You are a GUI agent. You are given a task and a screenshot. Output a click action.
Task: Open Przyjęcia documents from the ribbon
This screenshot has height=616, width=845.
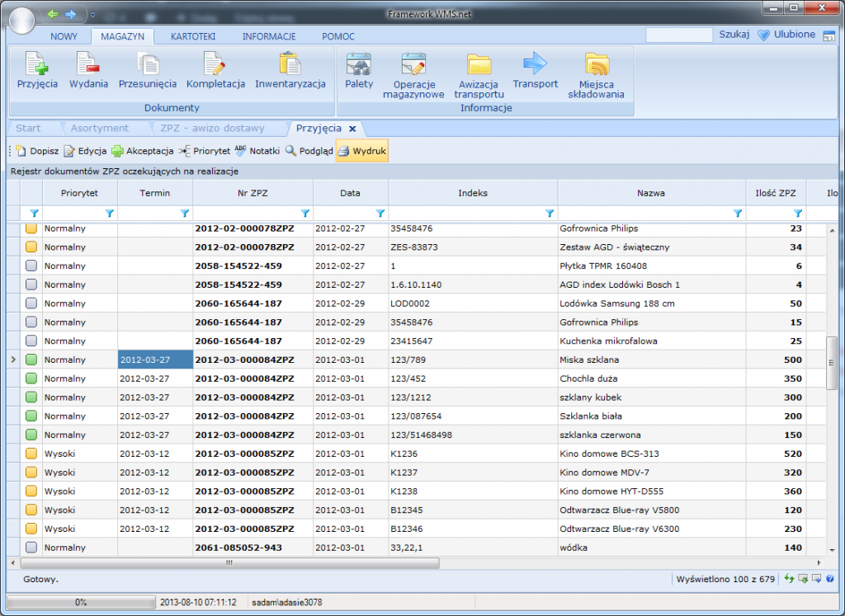tap(37, 64)
